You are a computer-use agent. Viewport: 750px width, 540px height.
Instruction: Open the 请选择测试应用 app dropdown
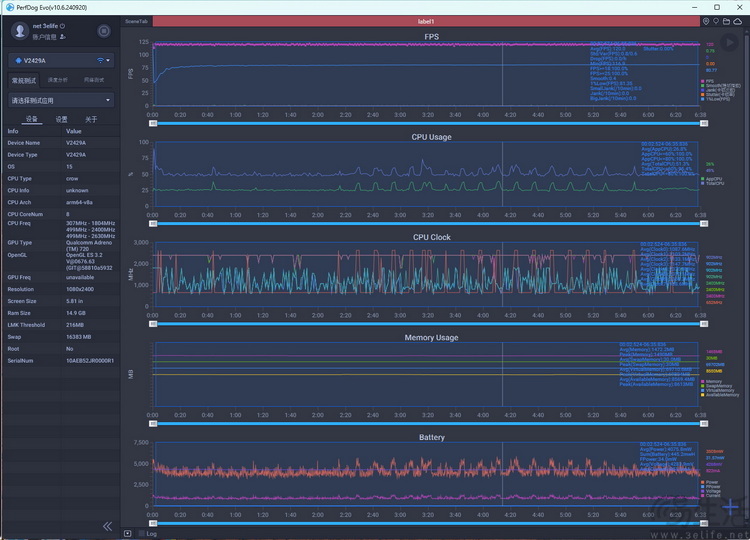pyautogui.click(x=61, y=100)
